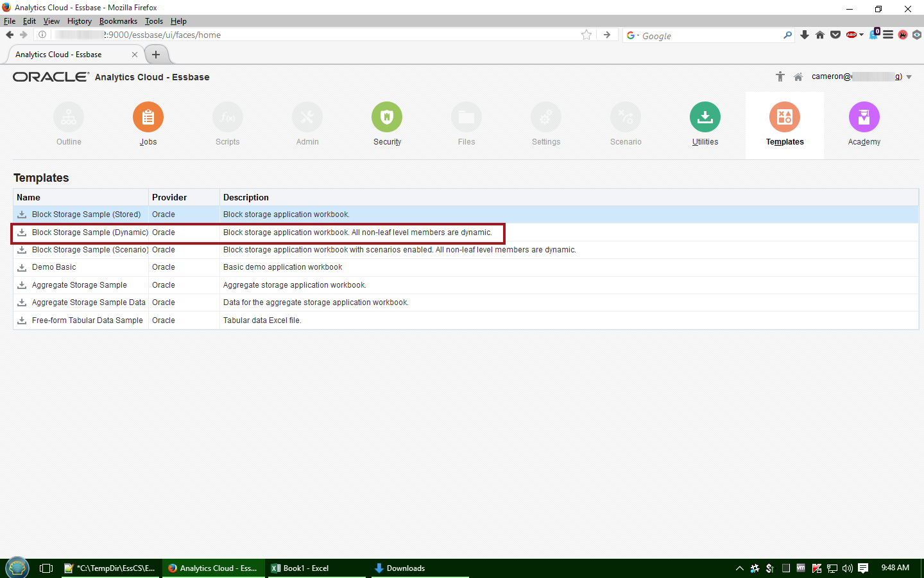The height and width of the screenshot is (578, 924).
Task: Open the Bookmarks menu
Action: click(118, 21)
